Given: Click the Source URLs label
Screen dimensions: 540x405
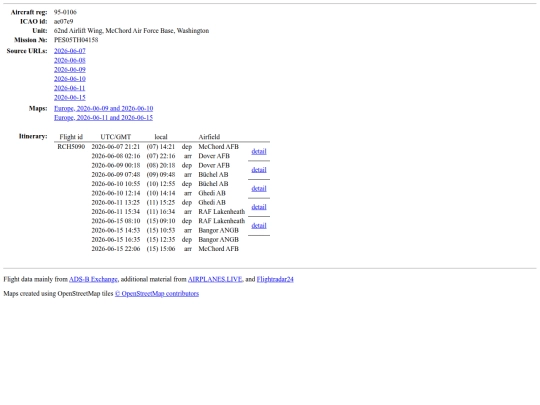Looking at the screenshot, I should coord(27,51).
